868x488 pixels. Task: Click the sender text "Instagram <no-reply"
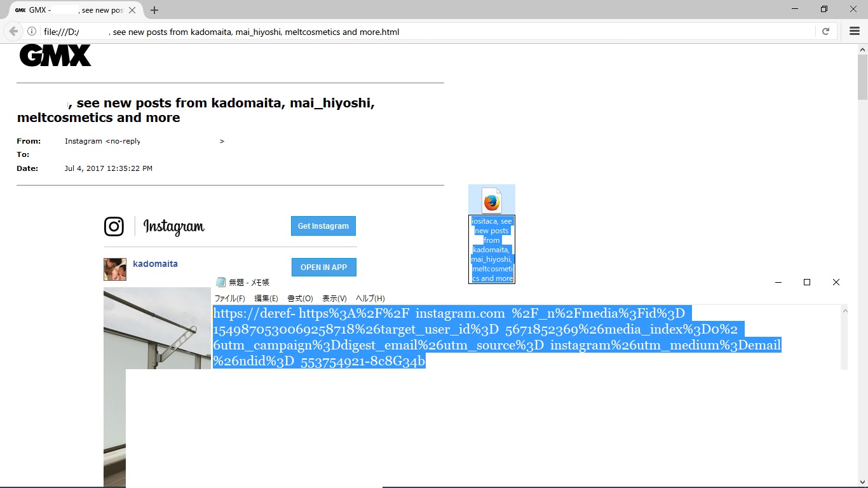click(102, 141)
